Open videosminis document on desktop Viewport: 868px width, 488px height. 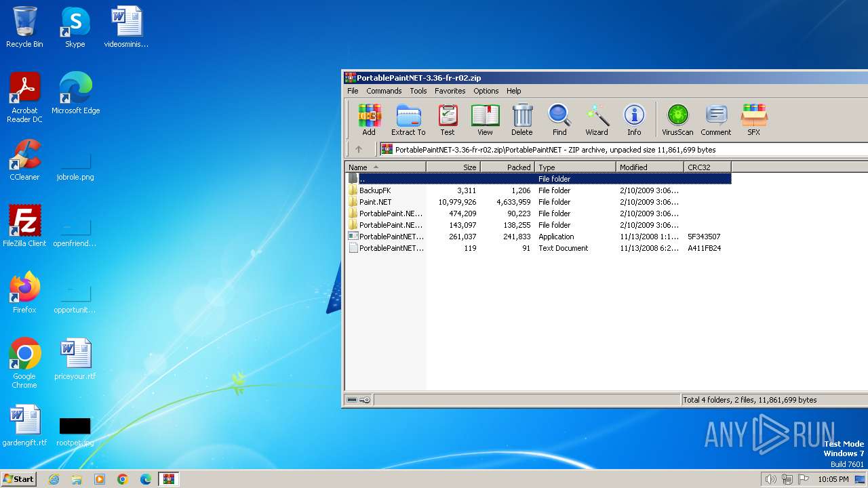click(126, 27)
